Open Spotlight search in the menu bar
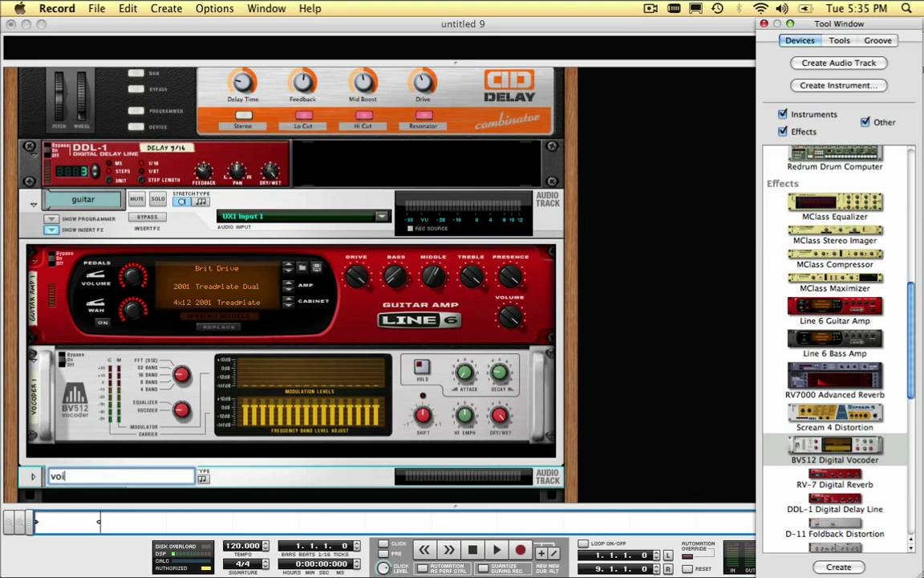Image resolution: width=924 pixels, height=578 pixels. click(906, 8)
